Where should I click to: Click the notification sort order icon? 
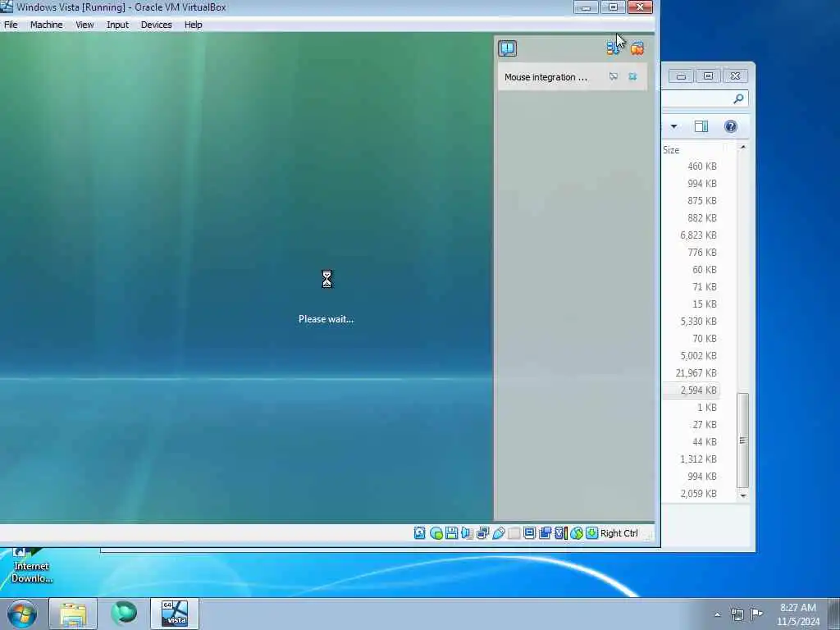coord(612,48)
